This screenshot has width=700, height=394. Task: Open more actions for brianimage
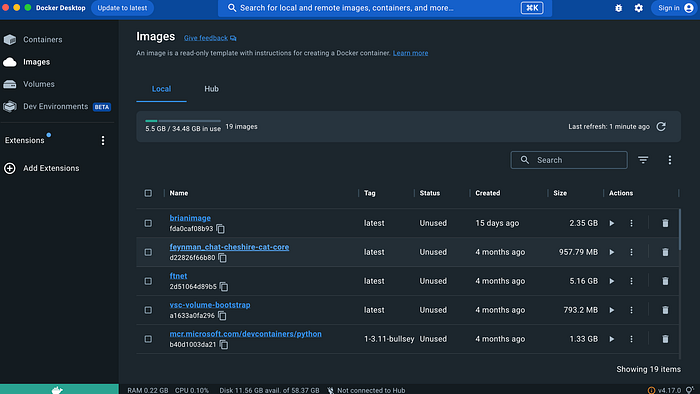[631, 223]
